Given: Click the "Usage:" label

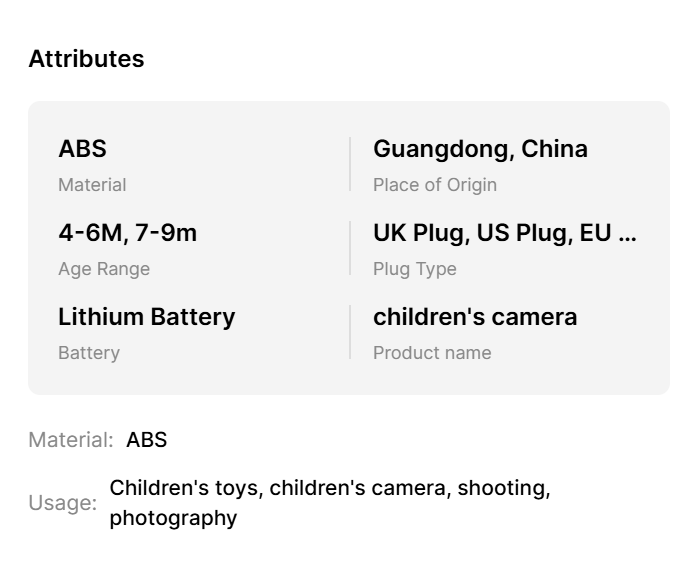Looking at the screenshot, I should tap(62, 503).
